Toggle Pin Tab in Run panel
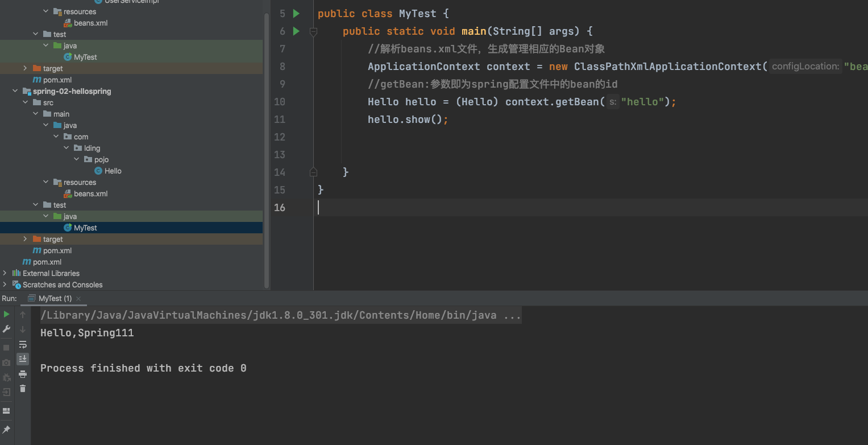Screen dimensions: 868x445 pyautogui.click(x=6, y=429)
